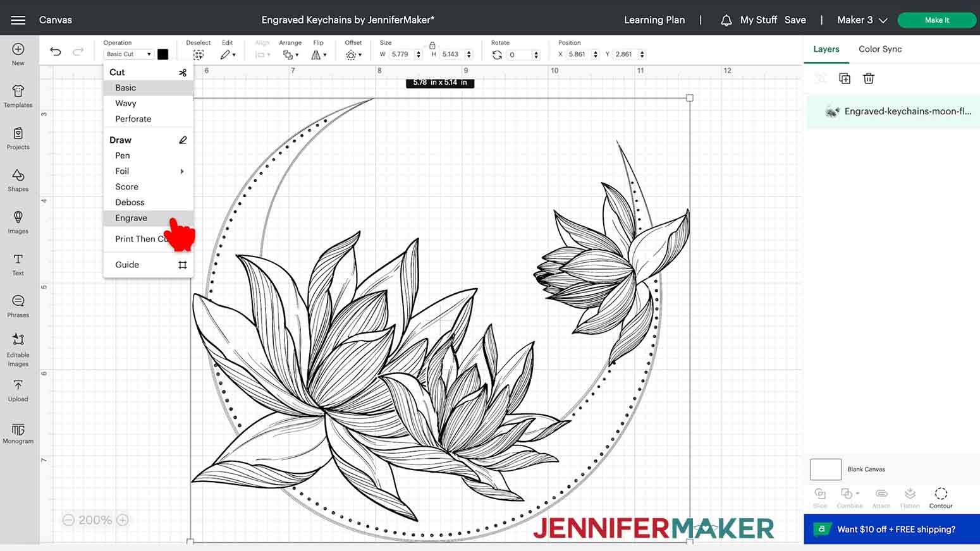Select Engrave operation
The height and width of the screenshot is (551, 980).
149,218
